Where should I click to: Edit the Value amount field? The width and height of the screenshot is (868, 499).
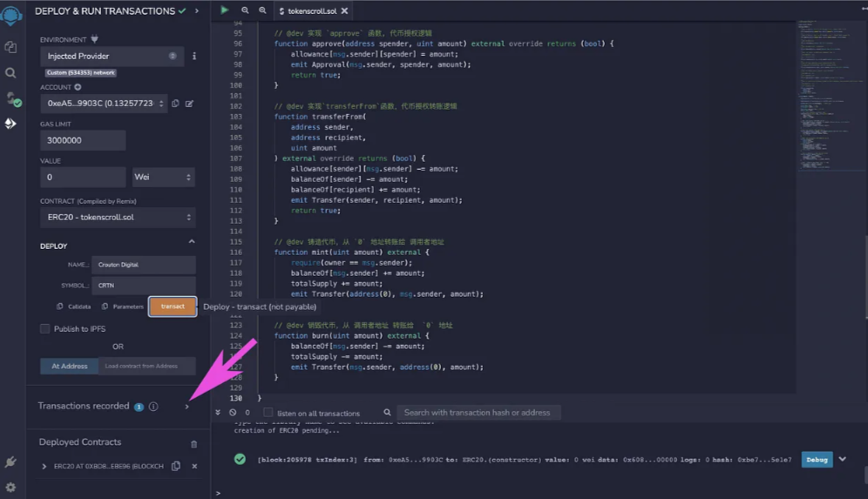[83, 177]
